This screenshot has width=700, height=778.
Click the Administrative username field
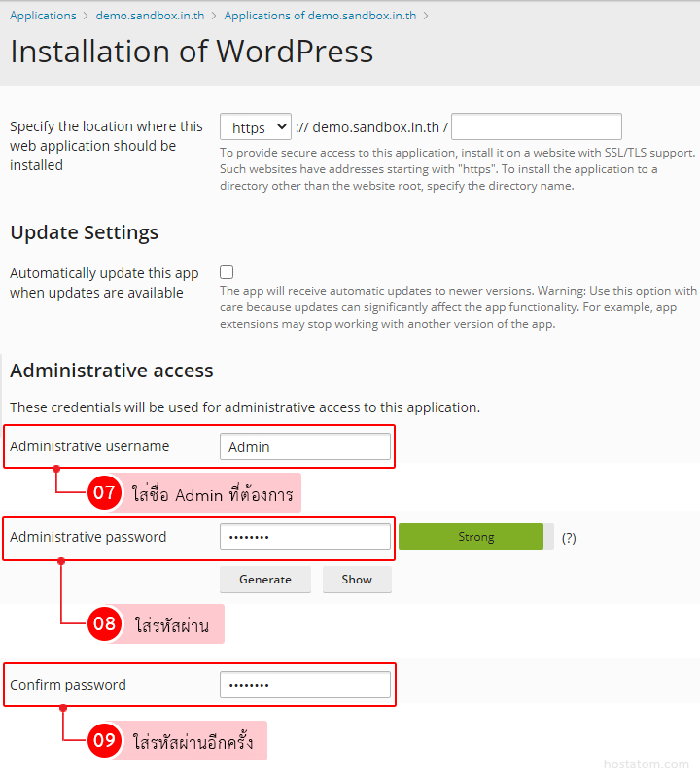305,447
